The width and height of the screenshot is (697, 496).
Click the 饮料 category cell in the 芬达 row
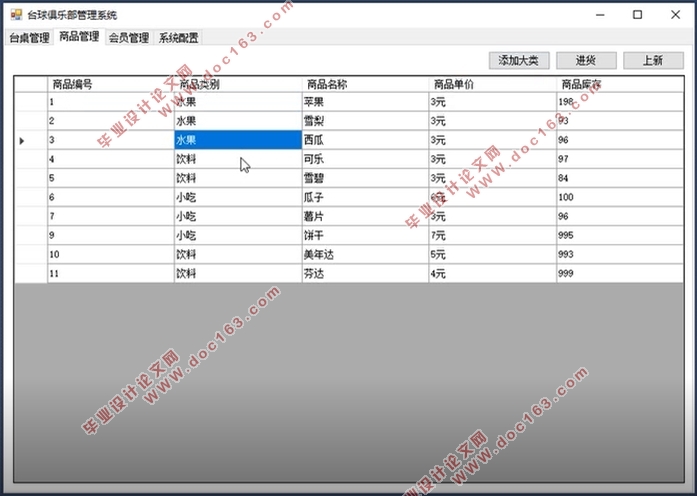[238, 274]
